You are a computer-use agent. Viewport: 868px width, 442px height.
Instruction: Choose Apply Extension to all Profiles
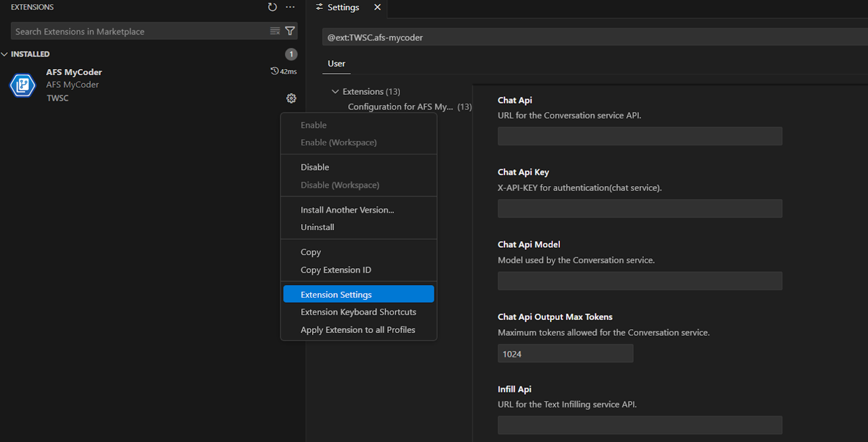coord(359,330)
